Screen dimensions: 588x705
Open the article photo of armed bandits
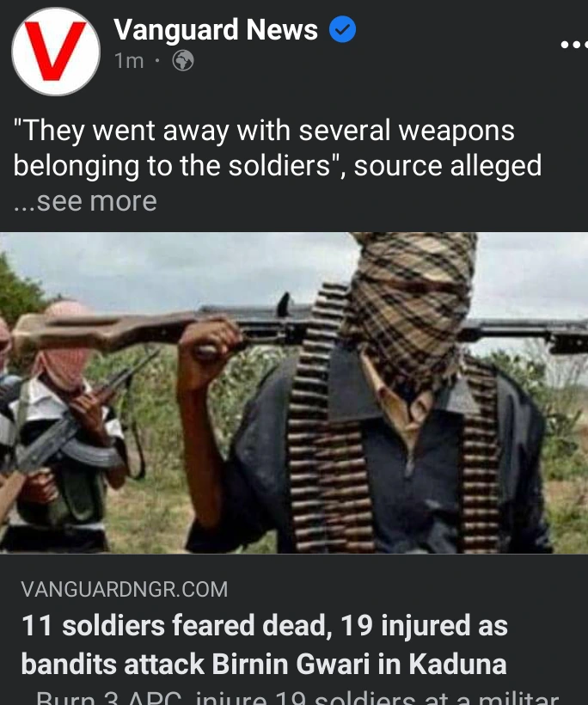click(294, 393)
